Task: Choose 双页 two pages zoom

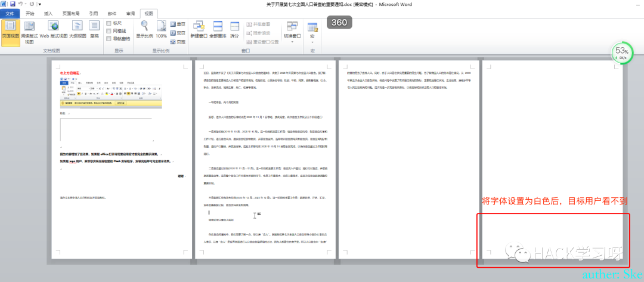Action: tap(178, 33)
